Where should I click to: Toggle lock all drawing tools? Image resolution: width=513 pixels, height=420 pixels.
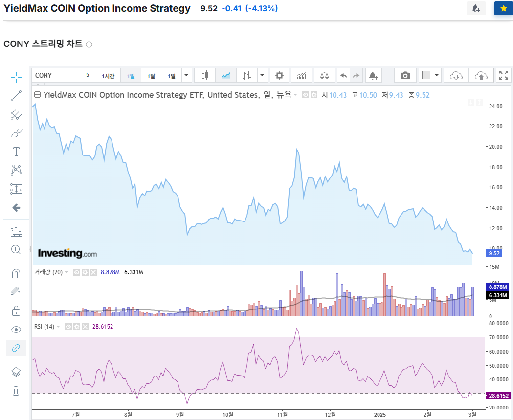tap(16, 311)
